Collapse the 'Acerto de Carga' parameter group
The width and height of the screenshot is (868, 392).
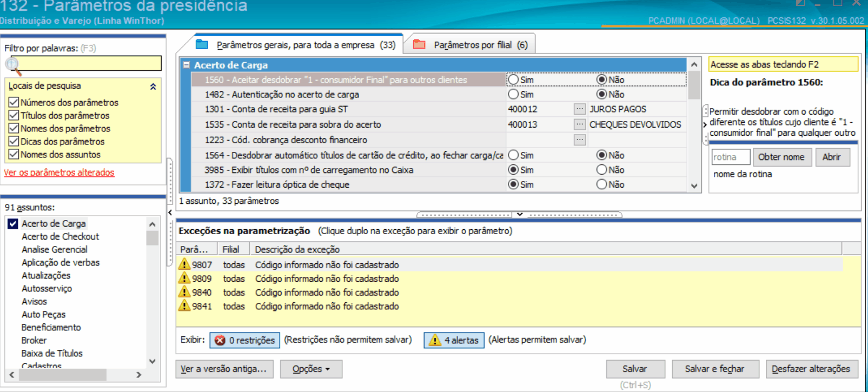click(x=186, y=65)
